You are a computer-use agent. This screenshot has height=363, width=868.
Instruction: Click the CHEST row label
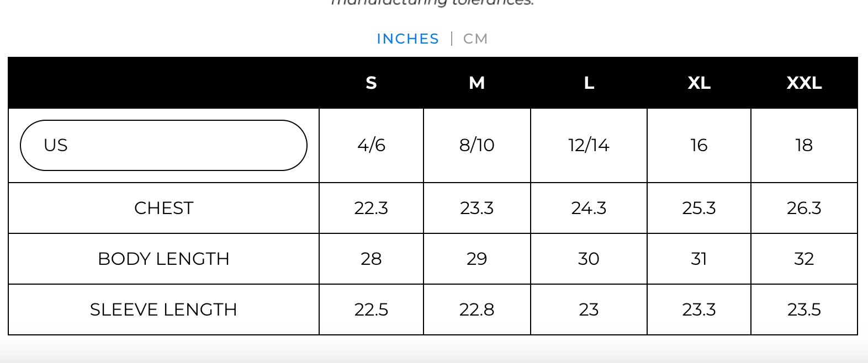pos(163,208)
